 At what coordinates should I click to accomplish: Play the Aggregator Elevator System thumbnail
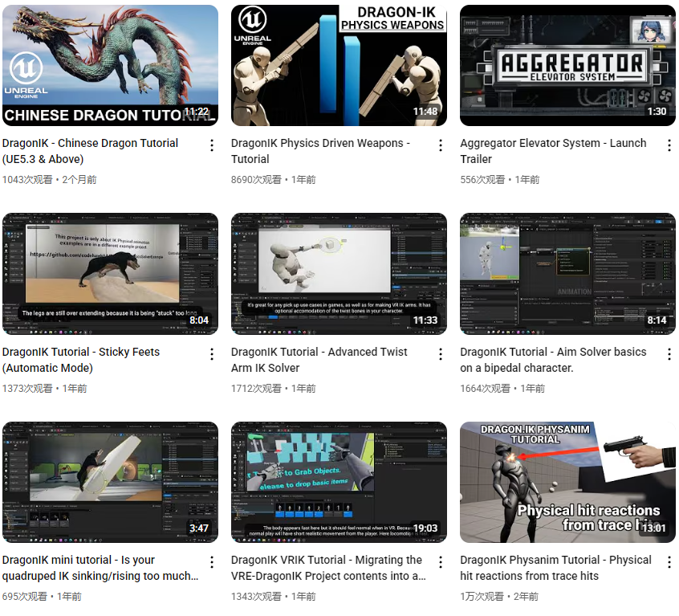(x=567, y=65)
